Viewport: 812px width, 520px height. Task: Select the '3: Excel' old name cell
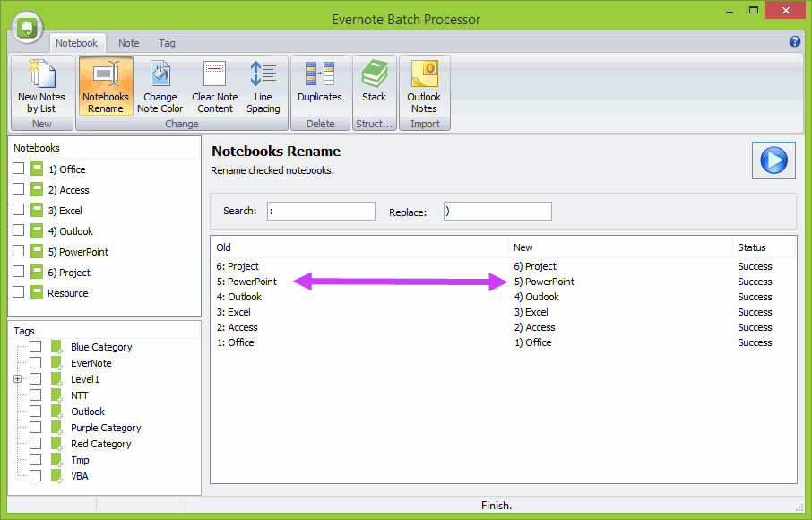(234, 312)
